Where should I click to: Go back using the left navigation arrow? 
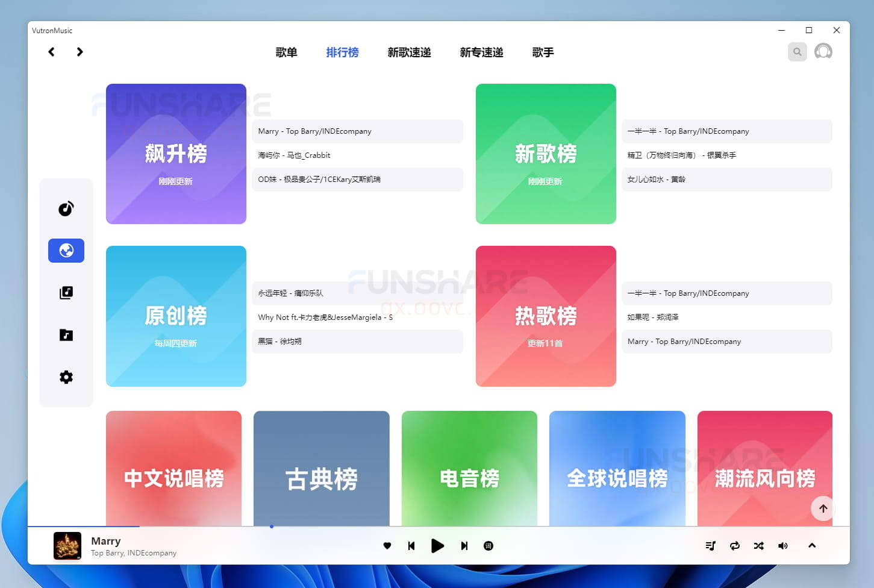51,52
